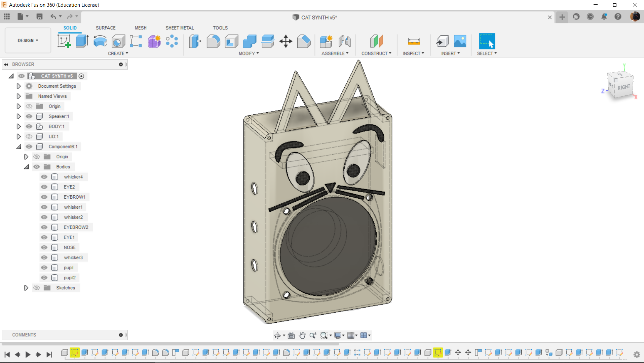
Task: Hide the NOSE body
Action: (x=44, y=247)
